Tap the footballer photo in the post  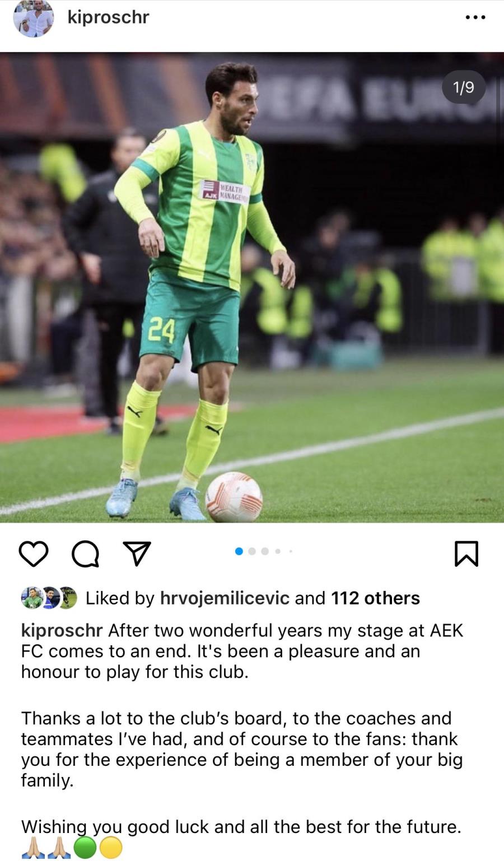(252, 287)
